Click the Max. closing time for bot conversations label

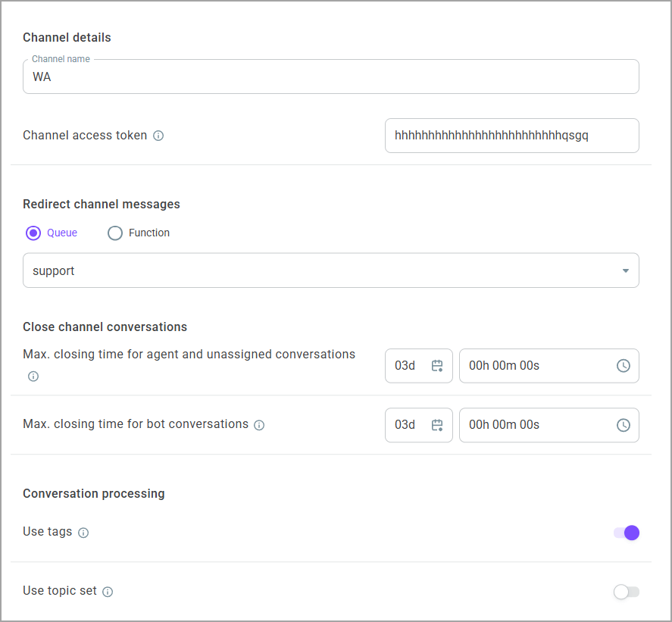(136, 424)
